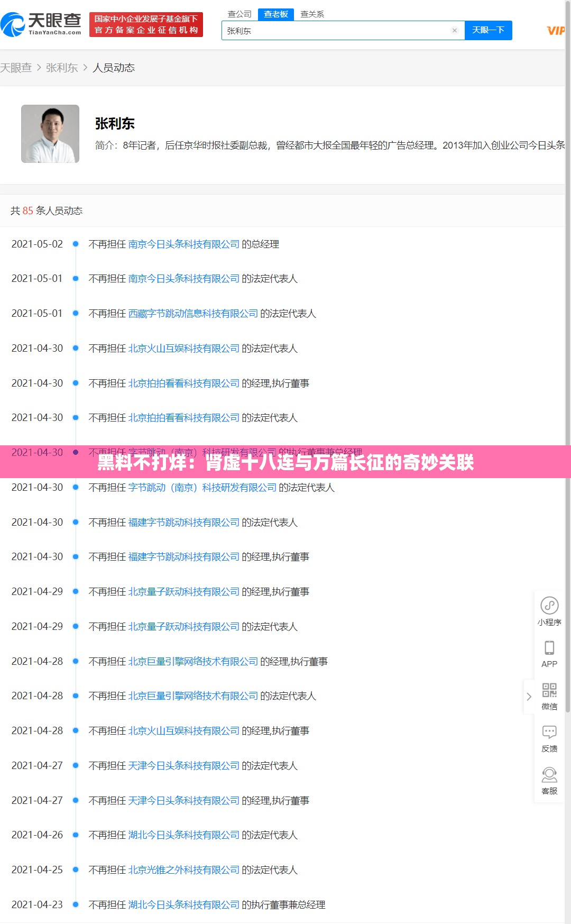Image resolution: width=571 pixels, height=924 pixels.
Task: Open 北京火山互娱科技有限公司 link dated 2021-04-28
Action: (x=184, y=731)
